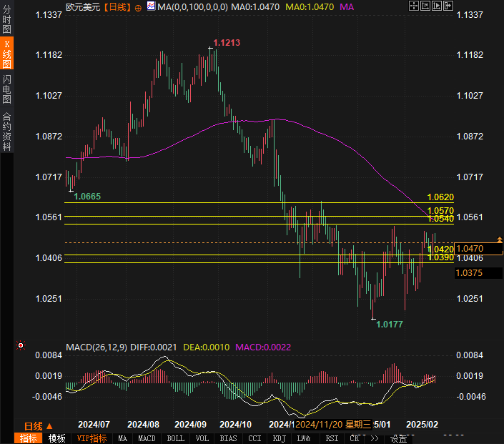Open the 合约资料 side tab
The width and height of the screenshot is (504, 444).
click(x=6, y=131)
